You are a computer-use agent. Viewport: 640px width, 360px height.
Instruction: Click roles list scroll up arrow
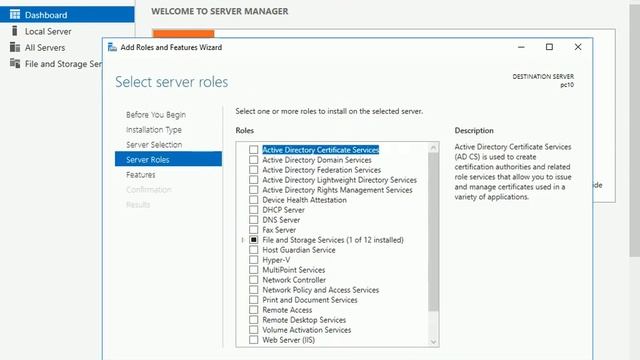[433, 147]
